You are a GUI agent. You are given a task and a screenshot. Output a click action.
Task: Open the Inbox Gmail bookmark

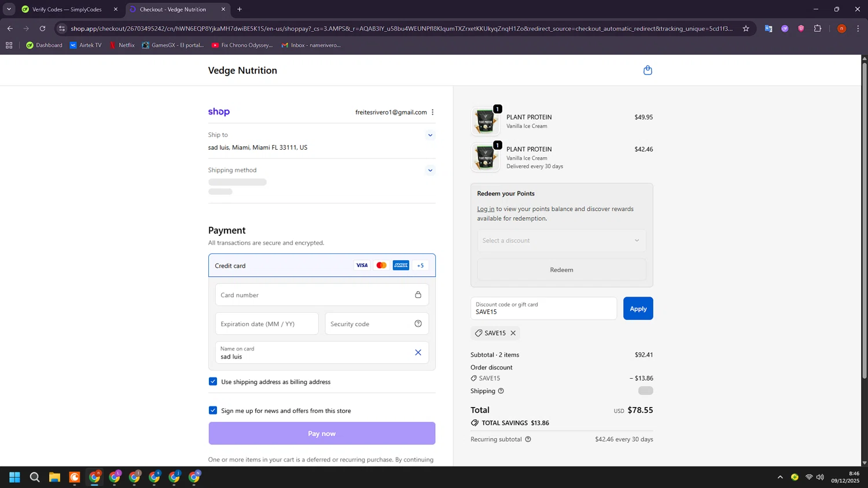tap(311, 45)
